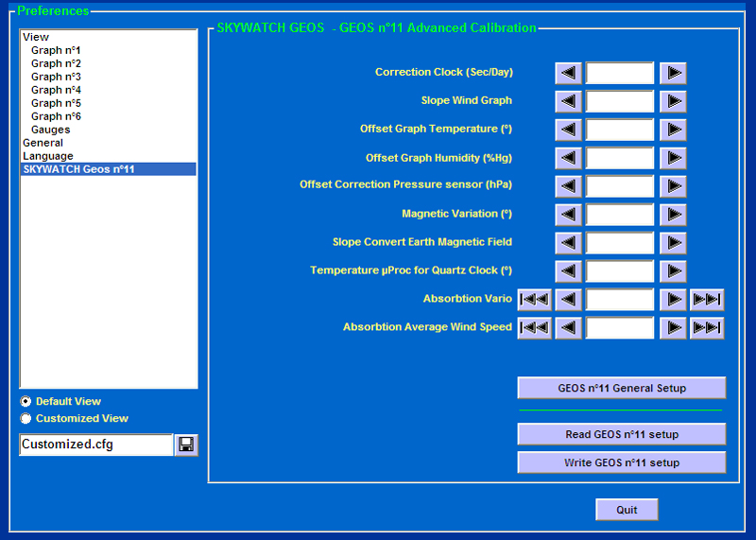Select Graph n°3 in the list
Viewport: 756px width, 540px height.
pyautogui.click(x=56, y=77)
